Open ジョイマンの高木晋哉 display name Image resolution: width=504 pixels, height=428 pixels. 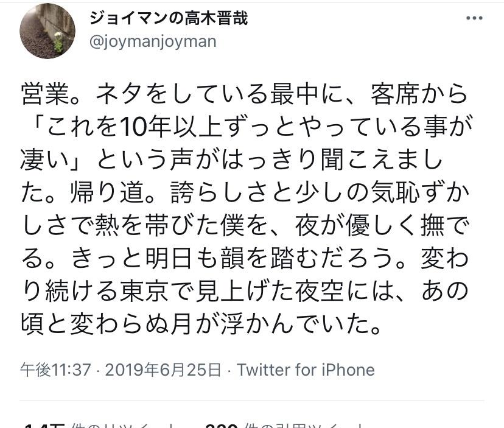[x=169, y=18]
